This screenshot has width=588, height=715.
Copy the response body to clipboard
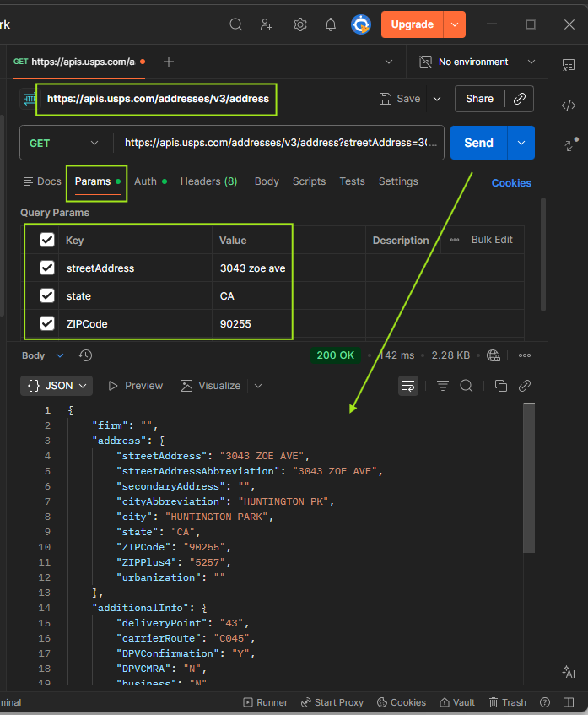(500, 386)
